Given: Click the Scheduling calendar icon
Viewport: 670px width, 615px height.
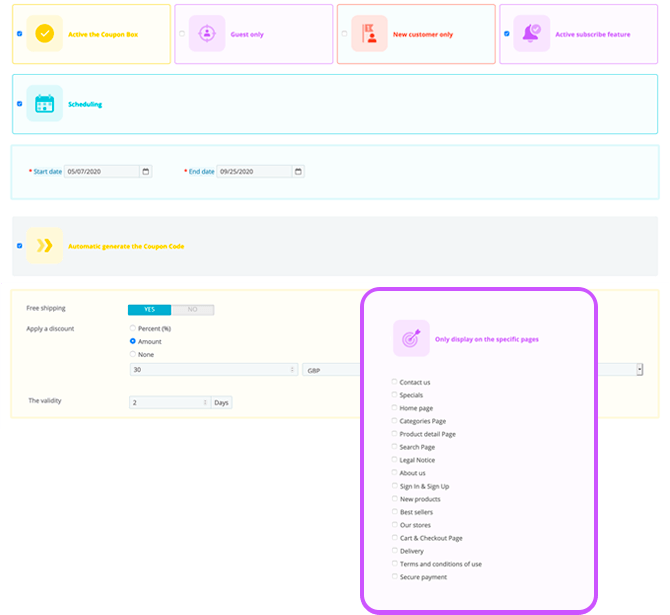Looking at the screenshot, I should coord(44,103).
